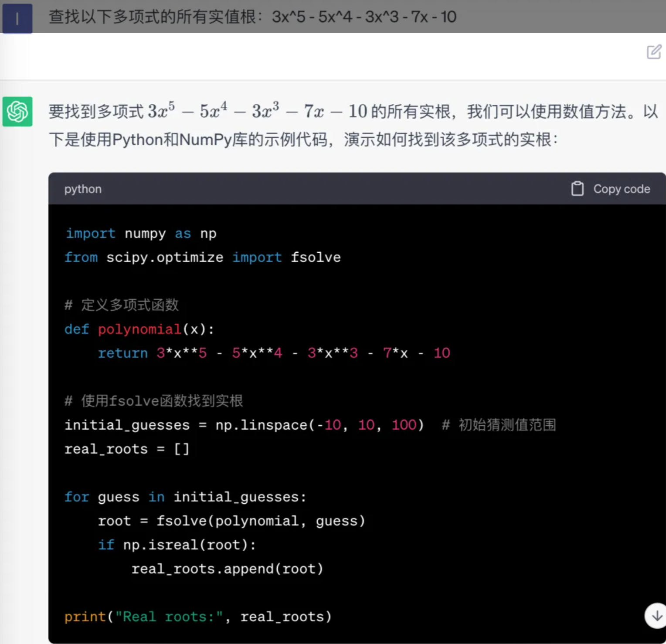Click the user avatar labeled I
666x644 pixels.
[17, 18]
